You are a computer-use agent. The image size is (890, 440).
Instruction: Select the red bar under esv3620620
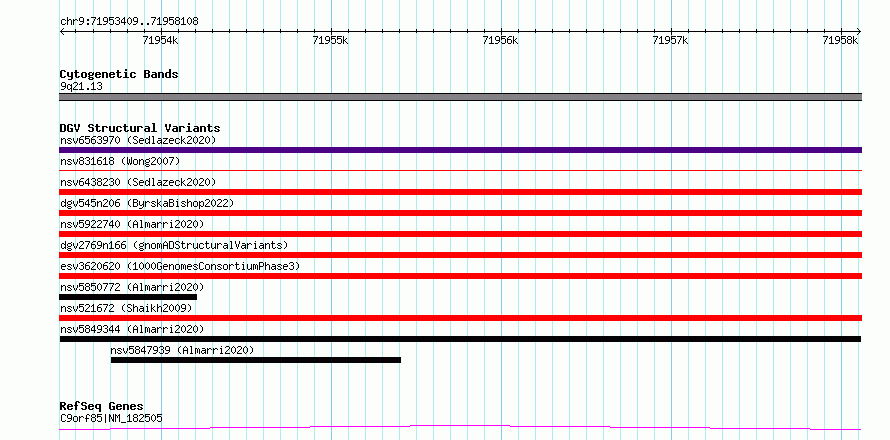coord(460,276)
